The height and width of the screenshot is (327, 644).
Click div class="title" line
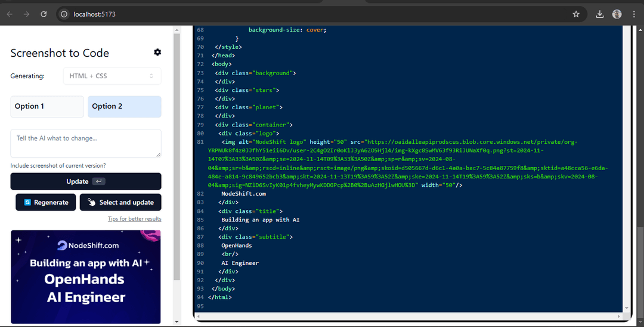tap(250, 211)
